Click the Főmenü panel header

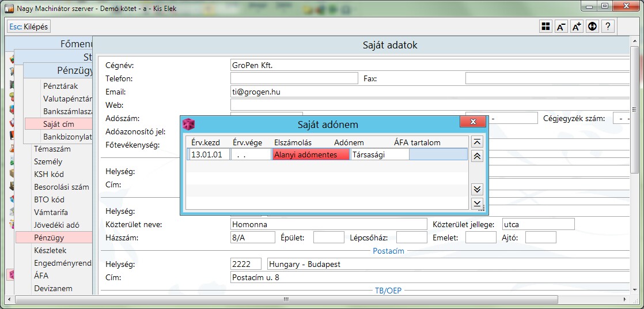(x=50, y=43)
